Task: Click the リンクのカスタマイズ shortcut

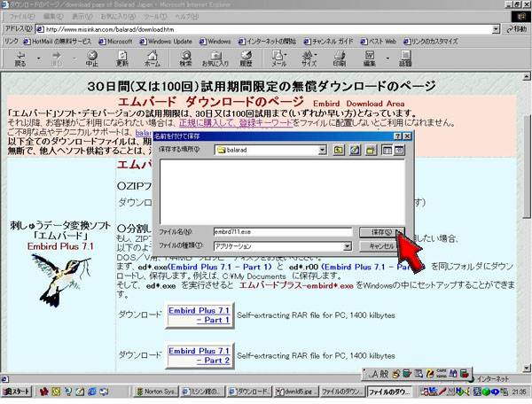Action: click(431, 42)
